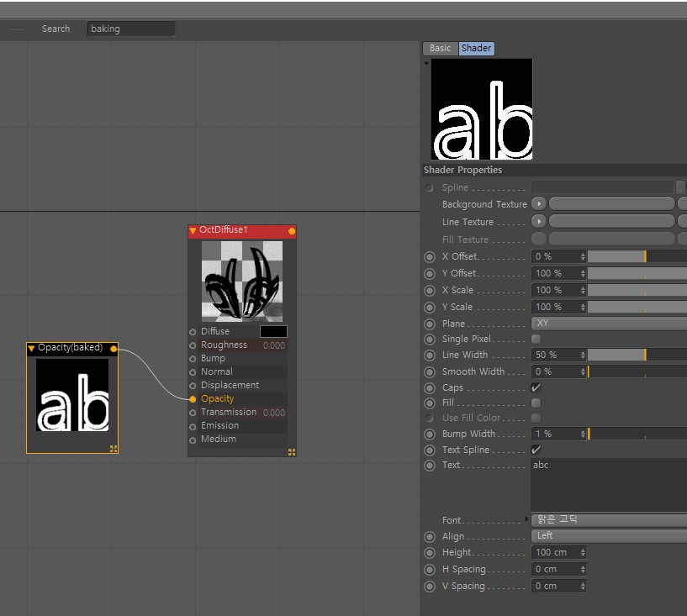Open the Plane dropdown set to XY
The width and height of the screenshot is (687, 616).
tap(609, 324)
